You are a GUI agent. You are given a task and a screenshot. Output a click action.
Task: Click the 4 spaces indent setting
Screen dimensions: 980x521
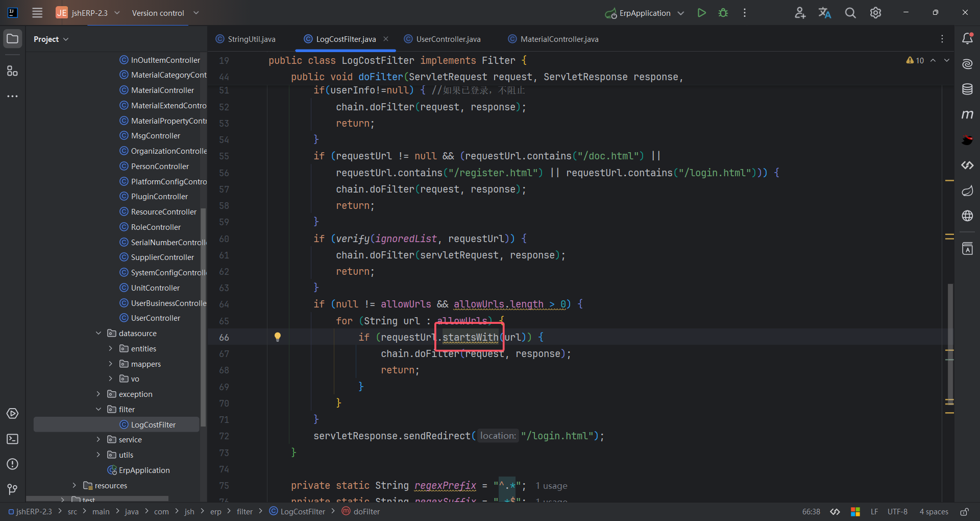pos(934,511)
